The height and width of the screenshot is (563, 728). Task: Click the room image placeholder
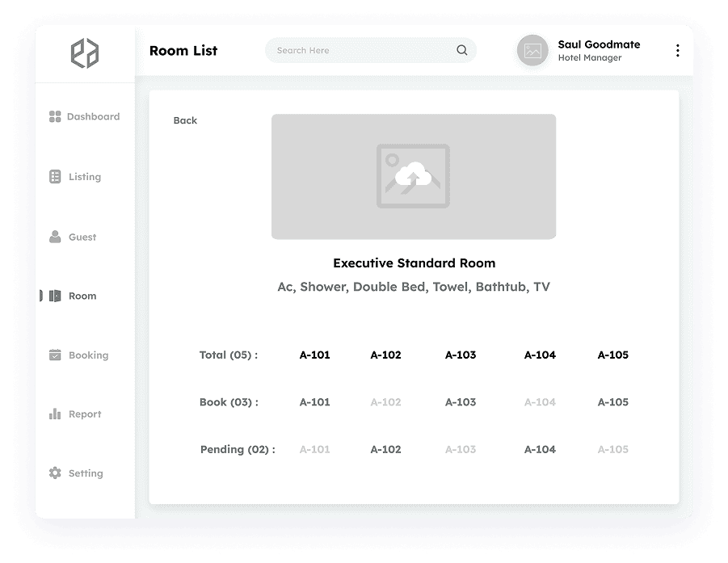click(413, 176)
